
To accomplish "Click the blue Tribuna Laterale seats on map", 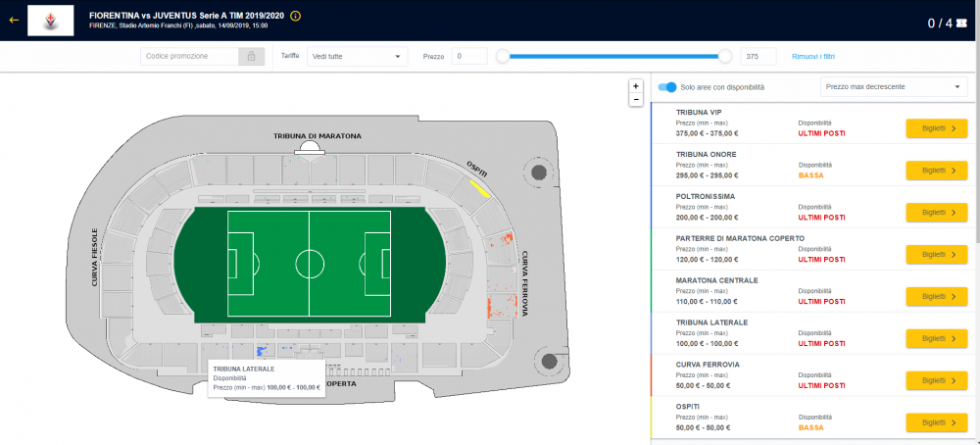I will coord(263,351).
